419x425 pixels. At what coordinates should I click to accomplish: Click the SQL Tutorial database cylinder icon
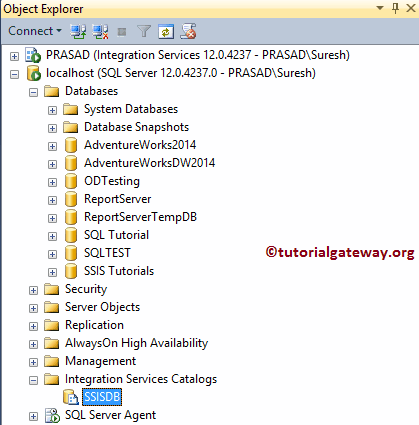(x=71, y=235)
